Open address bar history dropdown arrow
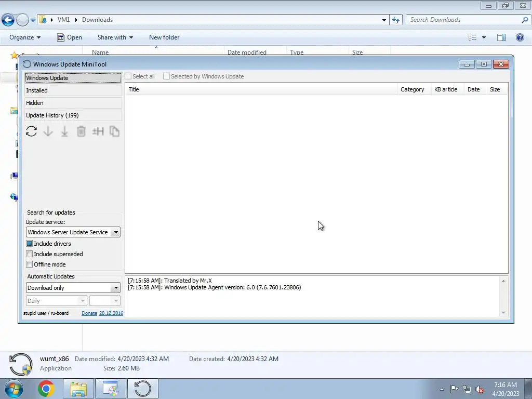 coord(384,20)
